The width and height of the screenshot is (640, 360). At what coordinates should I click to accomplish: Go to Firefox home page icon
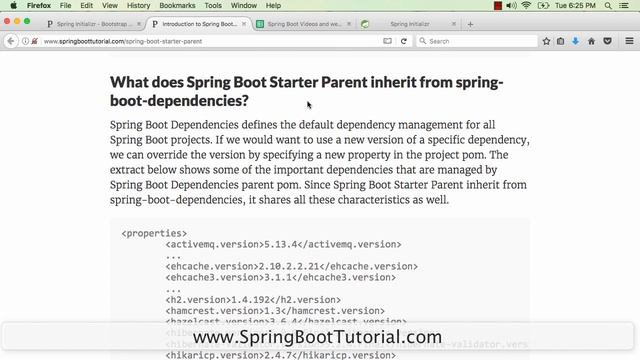click(x=591, y=41)
